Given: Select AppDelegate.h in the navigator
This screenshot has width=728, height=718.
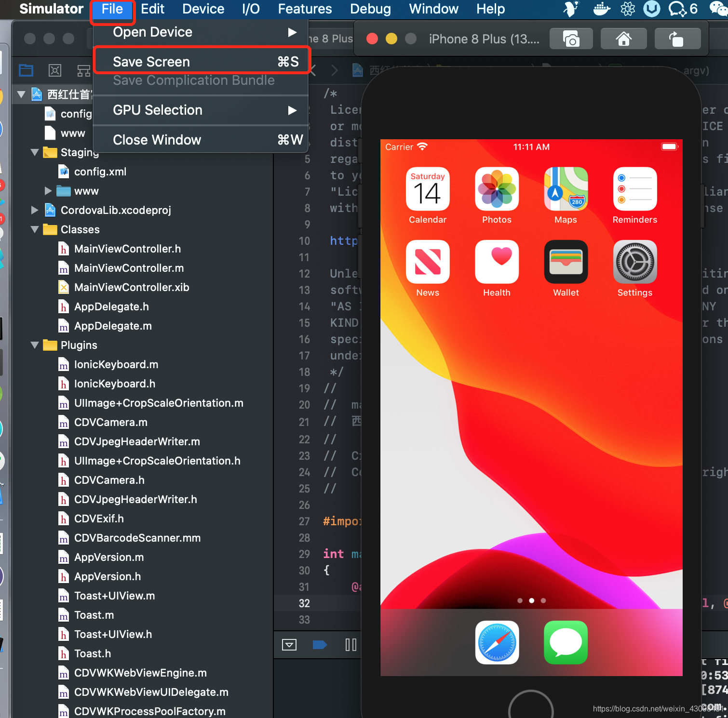Looking at the screenshot, I should click(x=111, y=306).
